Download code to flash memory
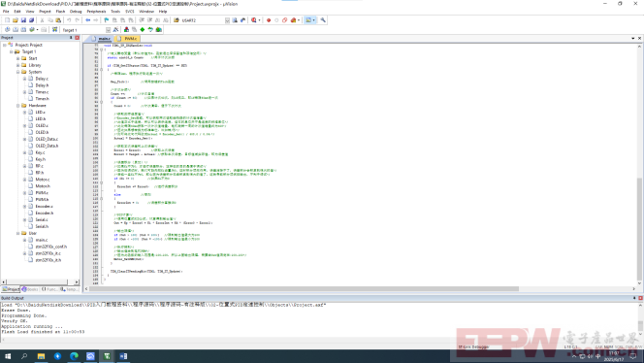The width and height of the screenshot is (644, 363). click(54, 29)
